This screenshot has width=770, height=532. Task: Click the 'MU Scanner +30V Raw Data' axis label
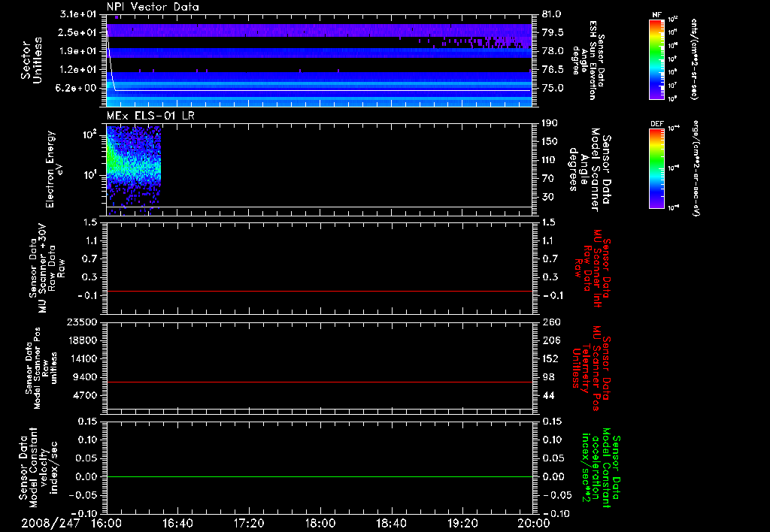[x=47, y=268]
